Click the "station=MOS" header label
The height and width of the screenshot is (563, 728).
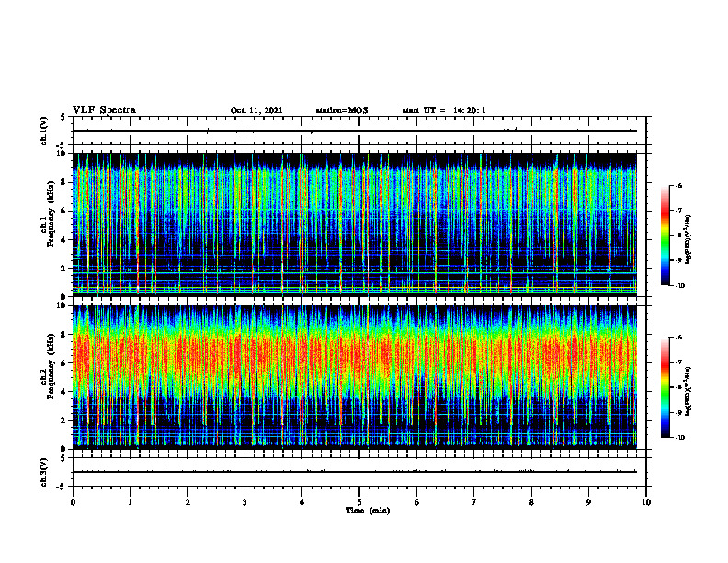tap(342, 110)
